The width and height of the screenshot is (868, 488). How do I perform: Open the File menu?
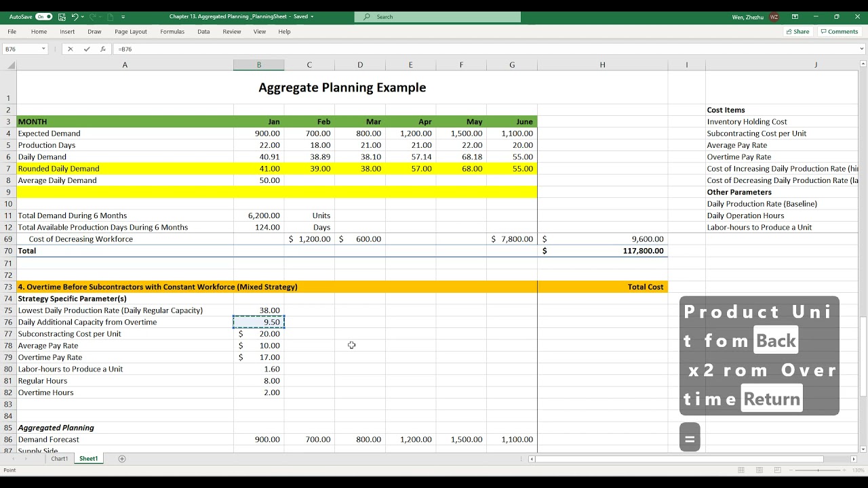point(12,31)
